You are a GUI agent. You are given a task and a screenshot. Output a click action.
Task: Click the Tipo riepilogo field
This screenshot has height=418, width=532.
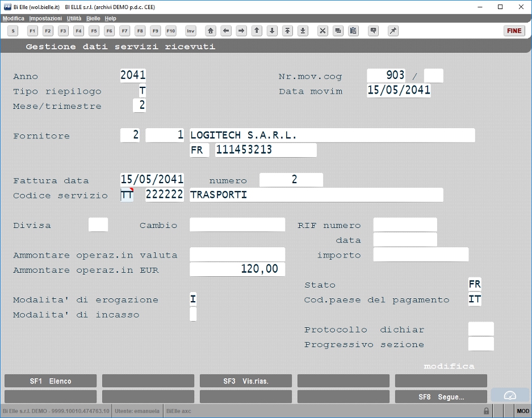point(142,91)
